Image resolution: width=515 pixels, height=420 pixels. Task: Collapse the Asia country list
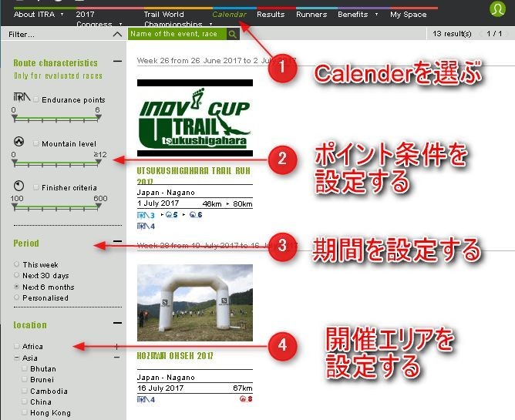pos(117,358)
